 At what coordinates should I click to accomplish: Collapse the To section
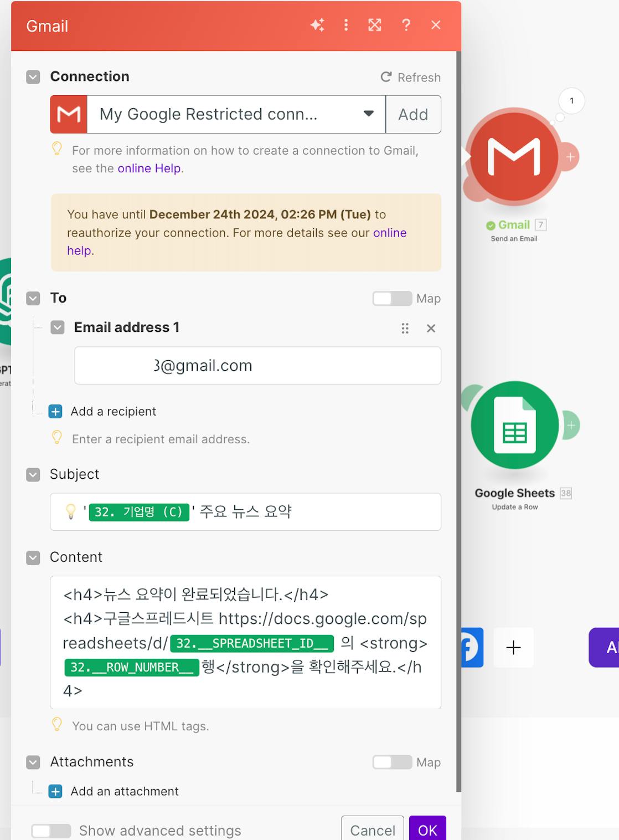coord(33,299)
